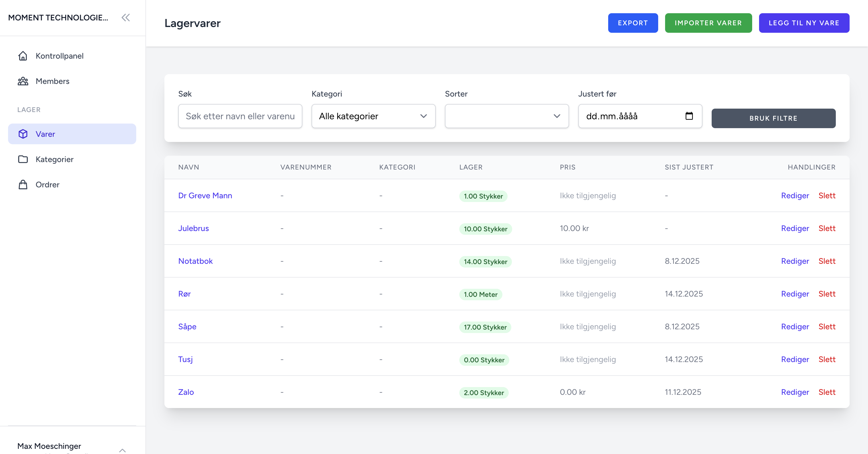
Task: Open the Julebrus item link
Action: click(193, 228)
